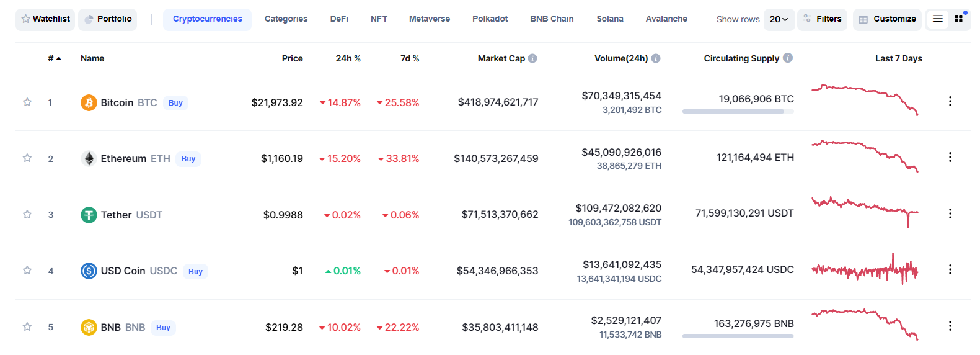The height and width of the screenshot is (355, 980).
Task: Open the three-dot menu for BNB
Action: tap(950, 326)
